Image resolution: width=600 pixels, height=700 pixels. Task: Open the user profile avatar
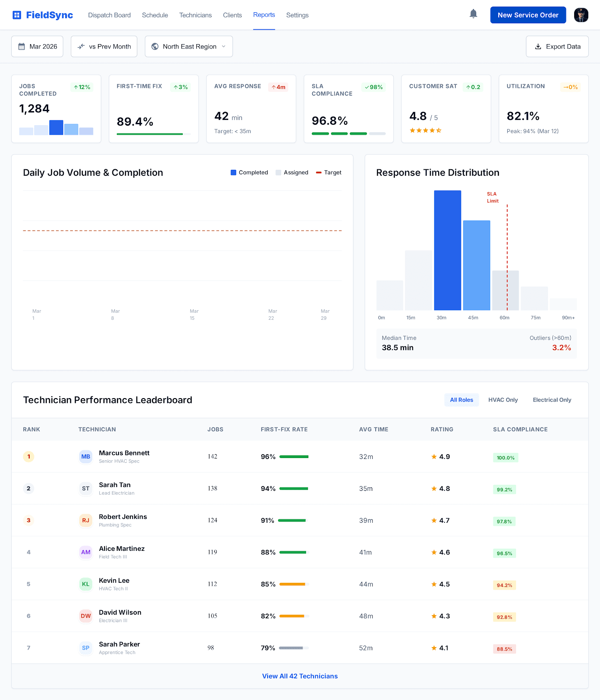tap(581, 15)
